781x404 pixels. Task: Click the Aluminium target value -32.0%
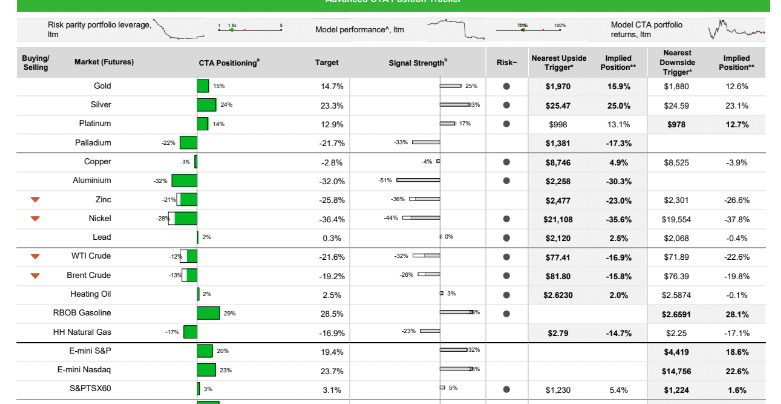[331, 181]
